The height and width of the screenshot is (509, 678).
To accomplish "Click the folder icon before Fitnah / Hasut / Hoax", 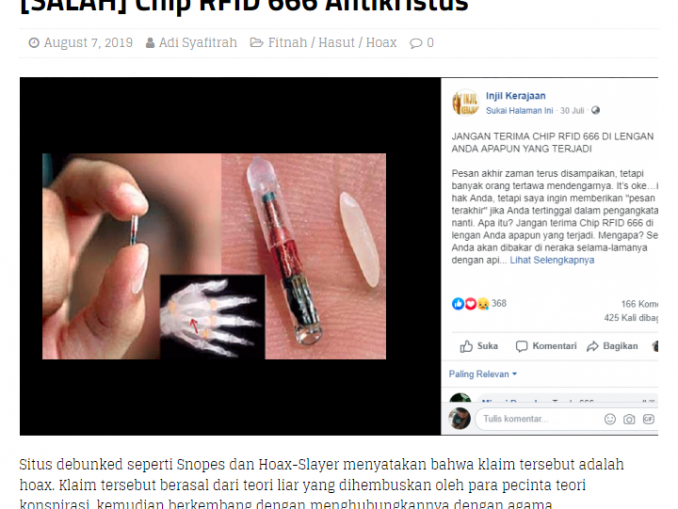I will 256,42.
